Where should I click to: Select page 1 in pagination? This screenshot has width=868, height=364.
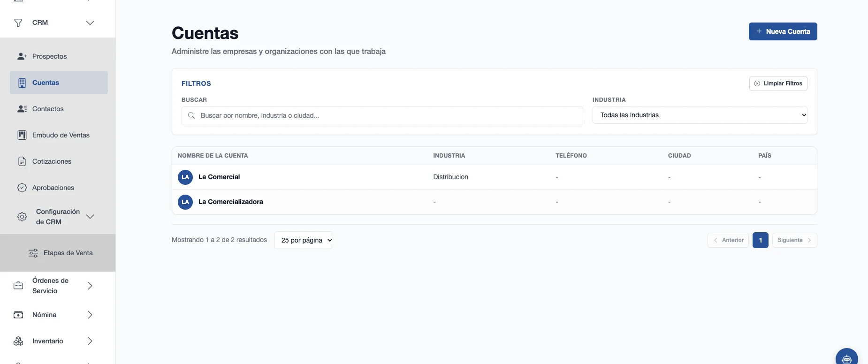(761, 240)
